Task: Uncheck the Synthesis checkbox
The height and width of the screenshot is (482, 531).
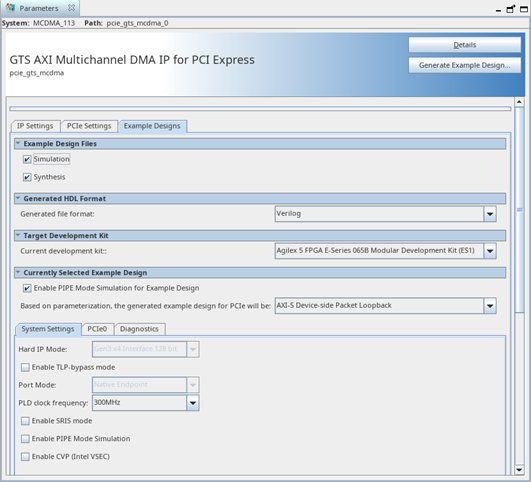Action: 27,177
